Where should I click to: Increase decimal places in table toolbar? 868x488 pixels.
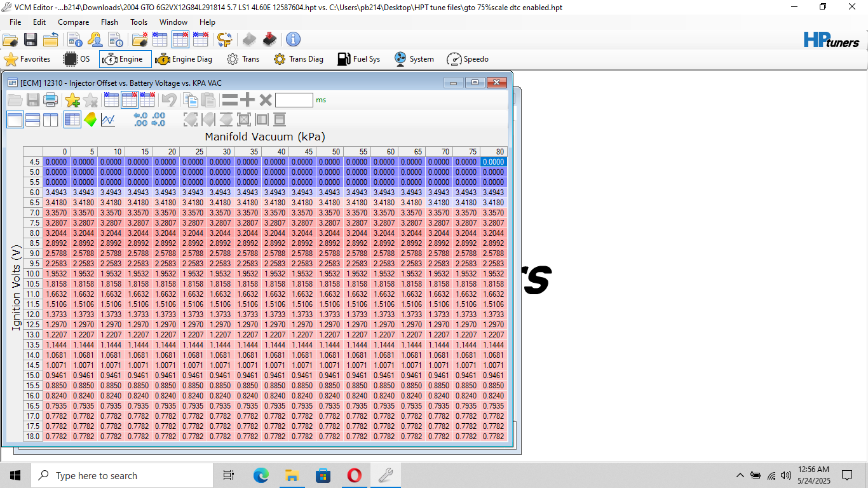click(x=140, y=119)
